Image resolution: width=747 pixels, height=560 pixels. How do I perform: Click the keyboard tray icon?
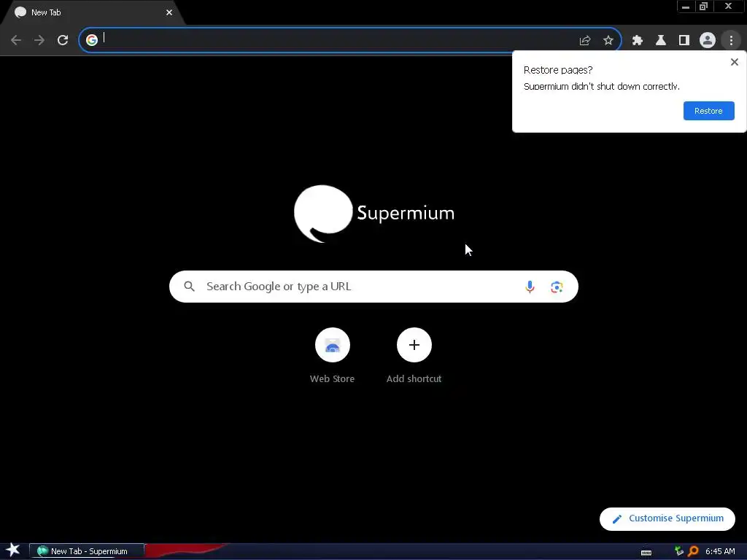coord(646,552)
